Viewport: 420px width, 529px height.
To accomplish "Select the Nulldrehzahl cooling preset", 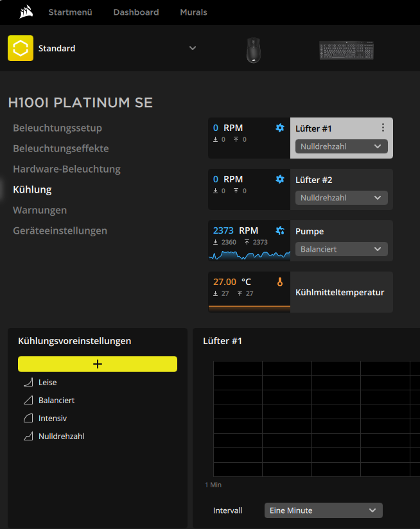I will (62, 436).
